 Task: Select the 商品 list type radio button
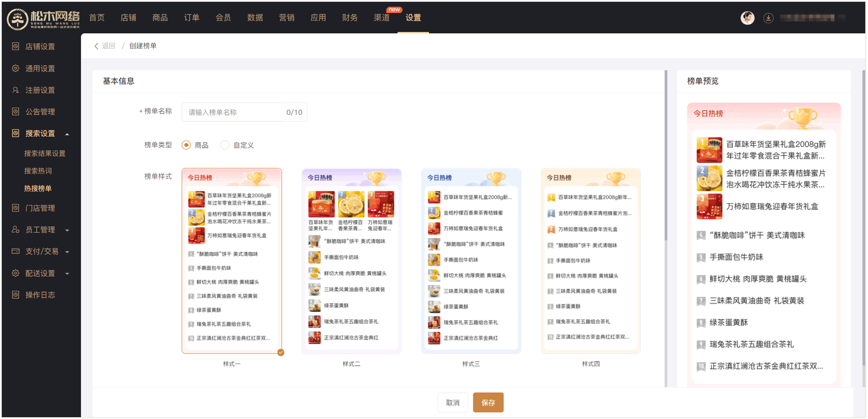[186, 145]
